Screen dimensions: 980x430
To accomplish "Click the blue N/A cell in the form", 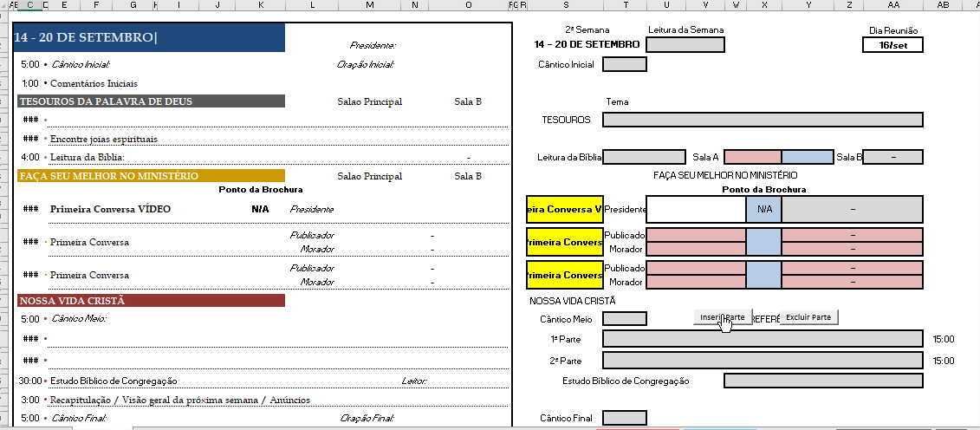I will 763,210.
